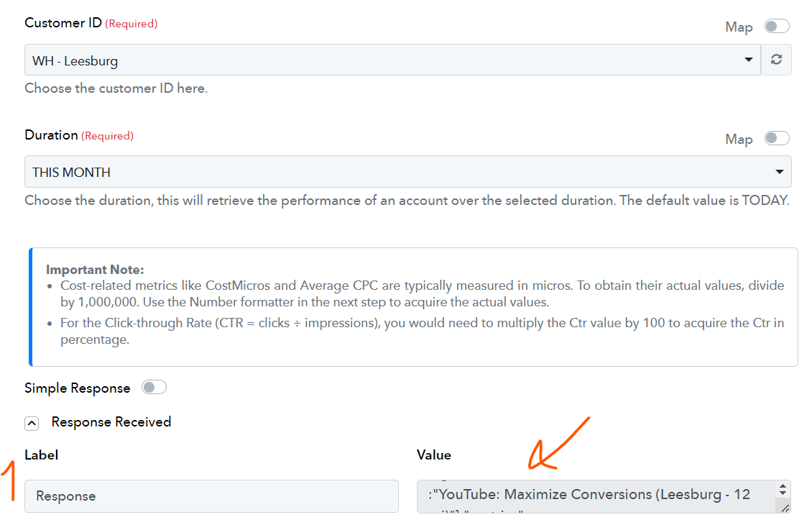Image resolution: width=812 pixels, height=525 pixels.
Task: Click the Value box up arrow
Action: point(783,486)
